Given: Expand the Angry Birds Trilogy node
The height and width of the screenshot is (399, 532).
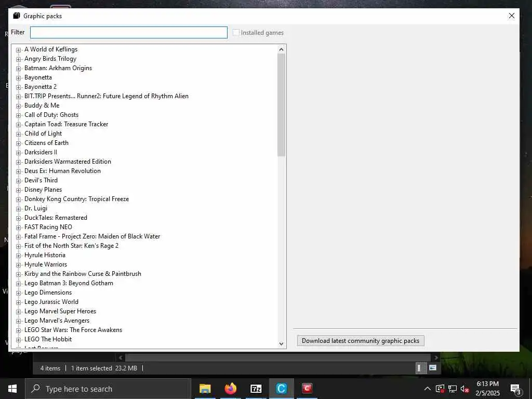Looking at the screenshot, I should point(19,59).
